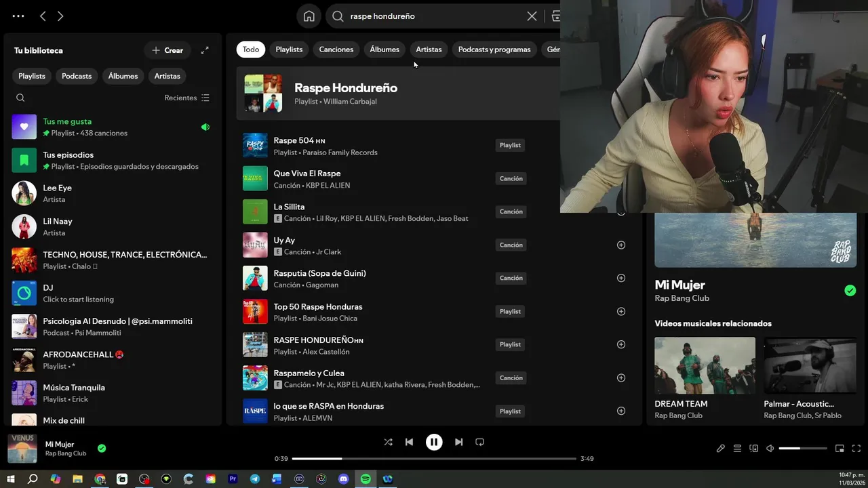
Task: Seek on the song progress bar
Action: coord(434,459)
